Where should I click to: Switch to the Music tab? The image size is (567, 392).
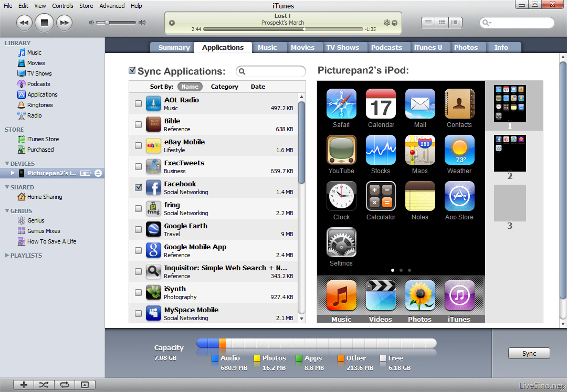coord(267,47)
